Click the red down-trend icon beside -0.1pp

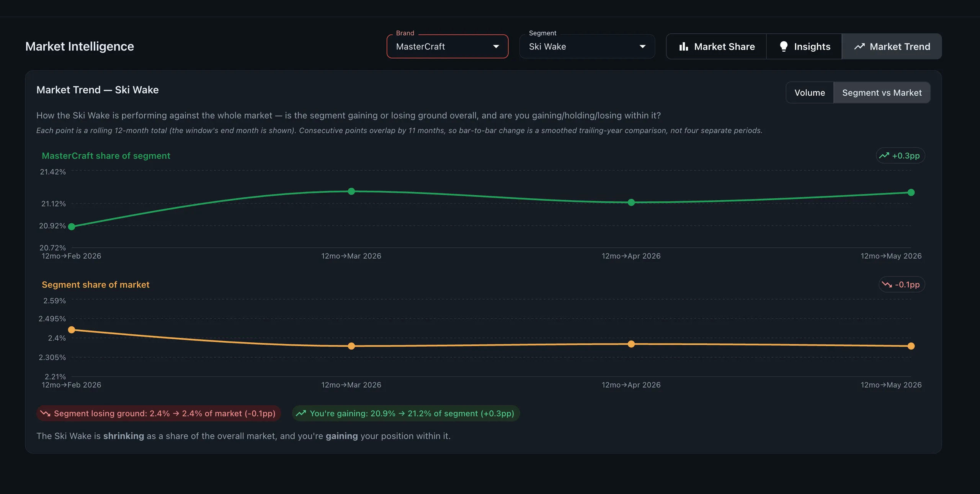point(887,285)
